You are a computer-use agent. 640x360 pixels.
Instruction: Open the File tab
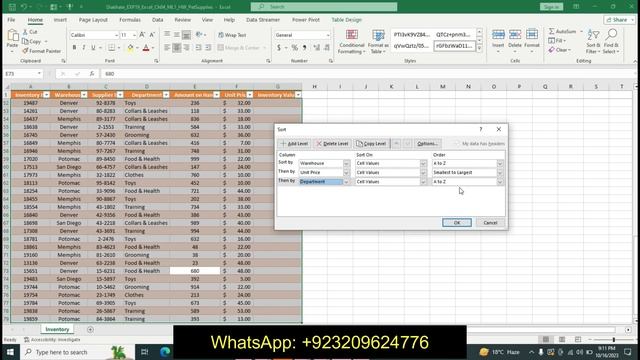[x=11, y=20]
